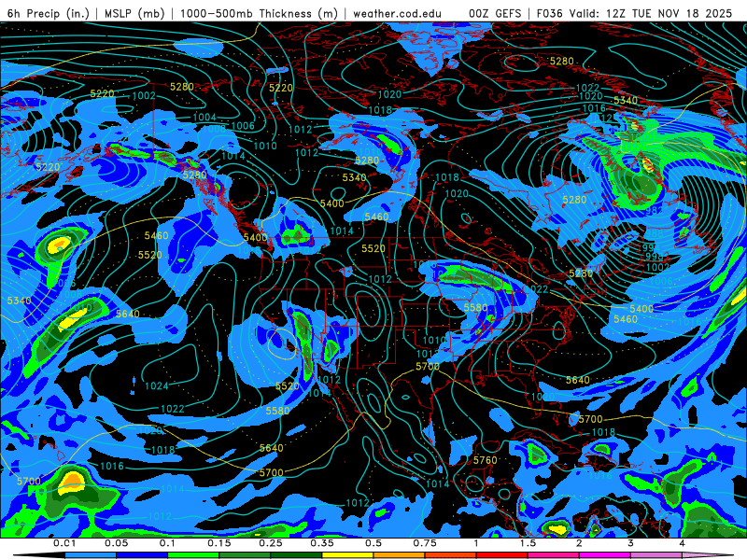Select the pink 1.5–2 legend swatch
The image size is (747, 560).
554,555
